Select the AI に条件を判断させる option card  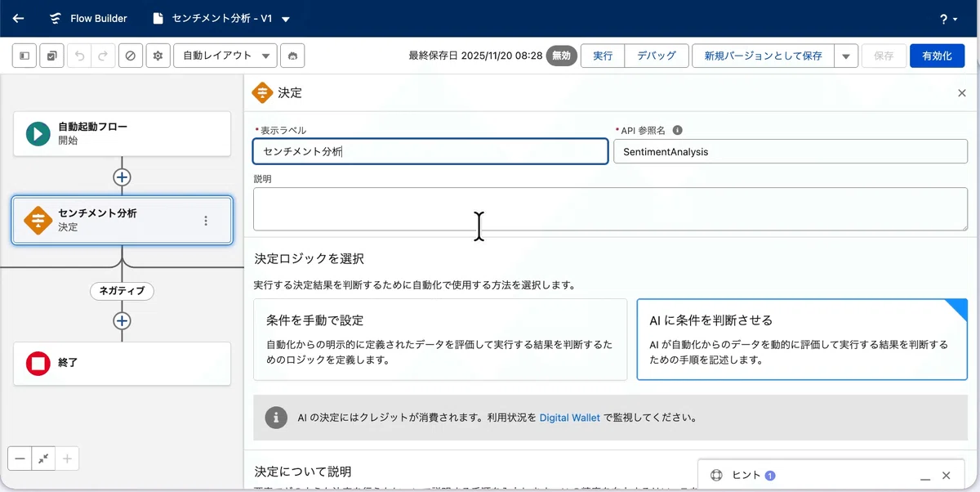(802, 339)
